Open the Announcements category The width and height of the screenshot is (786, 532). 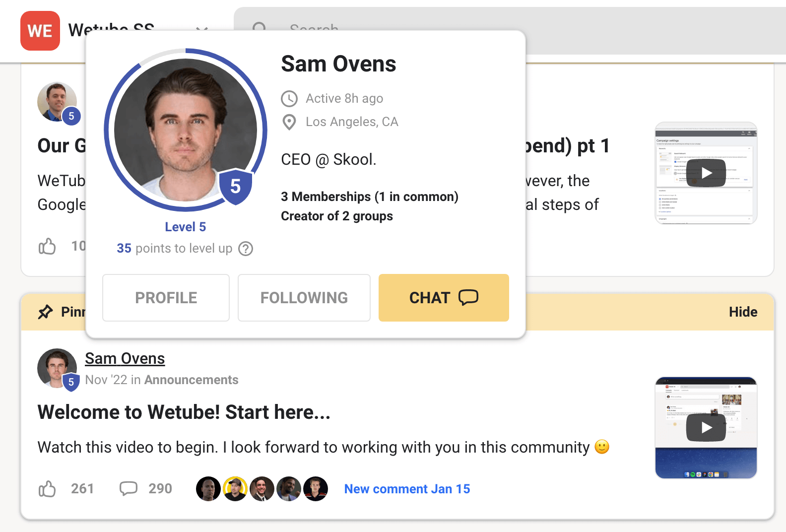tap(191, 380)
